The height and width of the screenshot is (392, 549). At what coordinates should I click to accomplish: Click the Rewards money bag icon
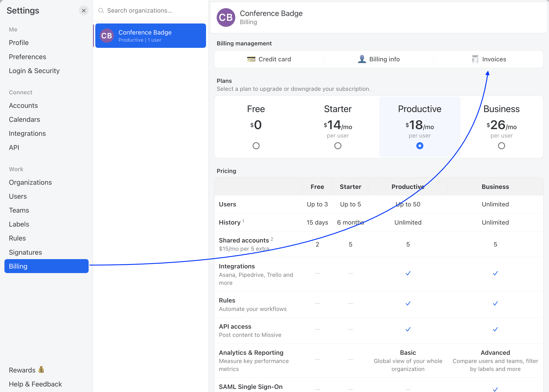[x=41, y=370]
